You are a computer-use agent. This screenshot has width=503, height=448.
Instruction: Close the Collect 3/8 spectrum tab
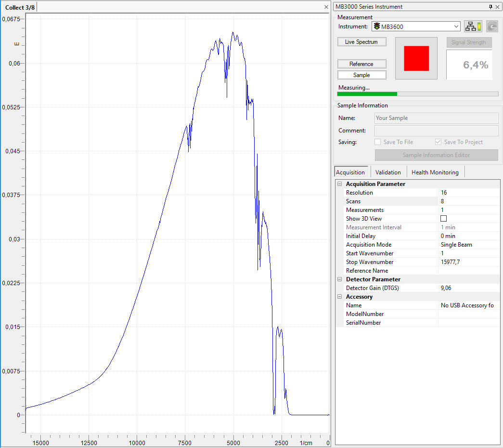[x=326, y=7]
